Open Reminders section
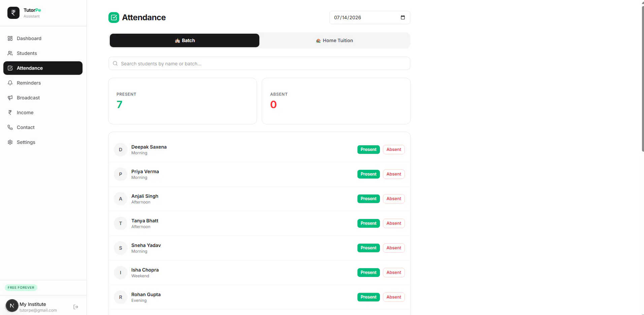Screen dimensions: 644x315 pos(43,83)
